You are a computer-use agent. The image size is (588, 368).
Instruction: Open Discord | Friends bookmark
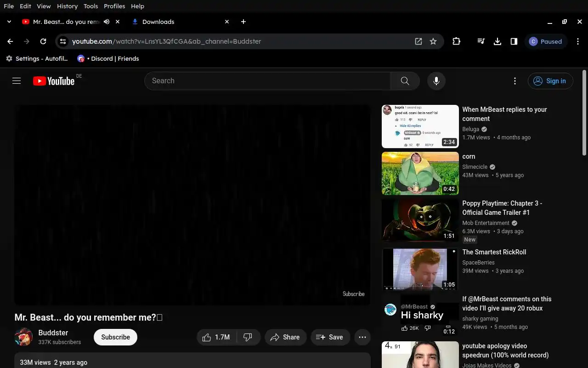click(108, 58)
